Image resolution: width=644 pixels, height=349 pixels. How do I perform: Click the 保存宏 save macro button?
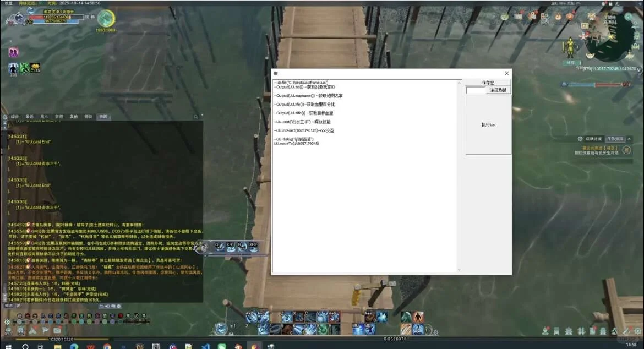pos(488,83)
